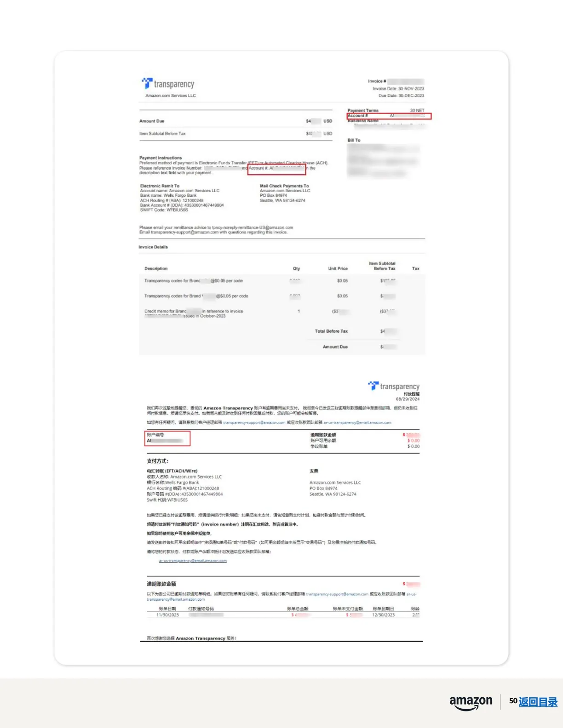Image resolution: width=563 pixels, height=728 pixels.
Task: Click the 'Payment Instructions' heading
Action: 161,158
